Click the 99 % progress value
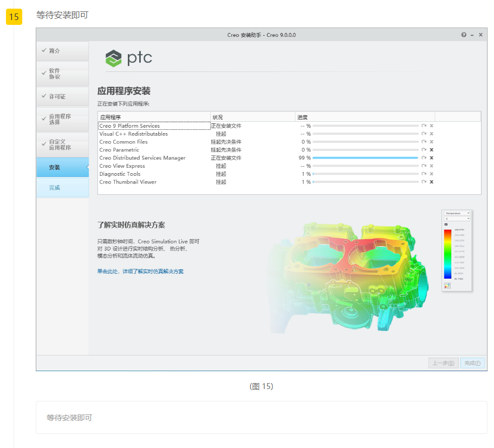 click(x=304, y=158)
